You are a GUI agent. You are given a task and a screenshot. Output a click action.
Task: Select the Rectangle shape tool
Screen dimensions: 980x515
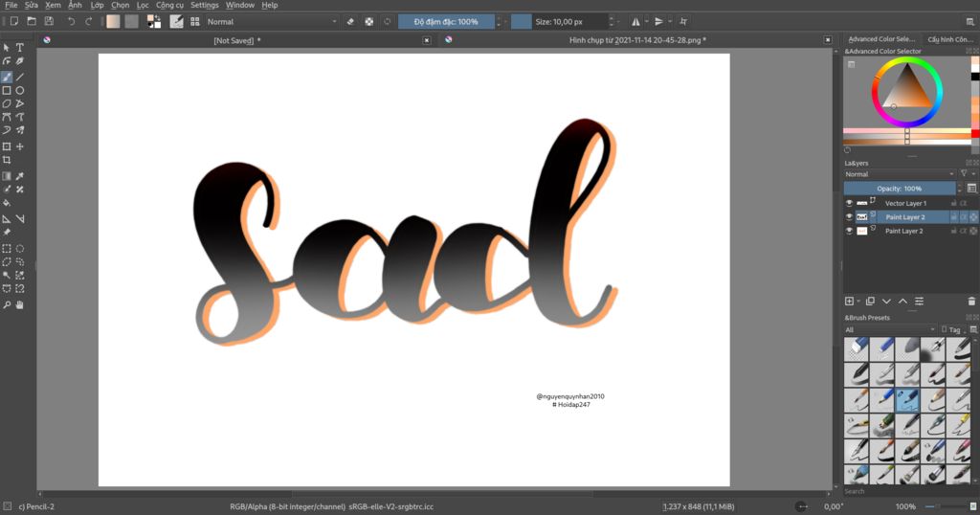tap(7, 91)
